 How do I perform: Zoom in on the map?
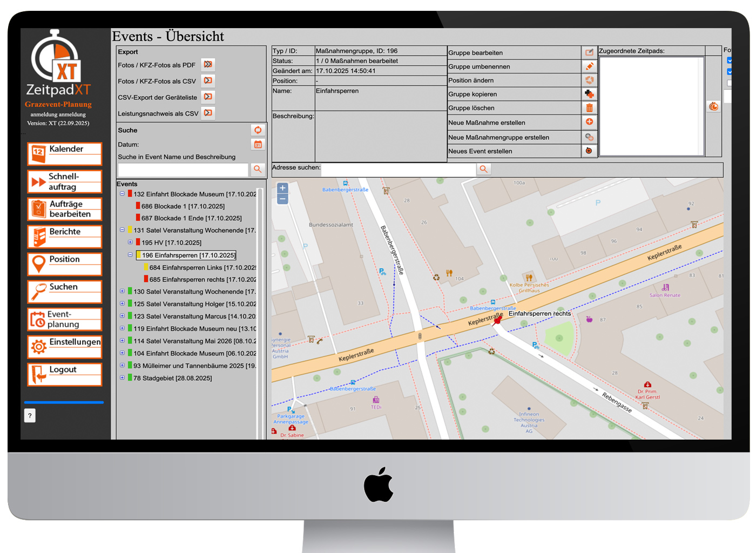pyautogui.click(x=282, y=188)
